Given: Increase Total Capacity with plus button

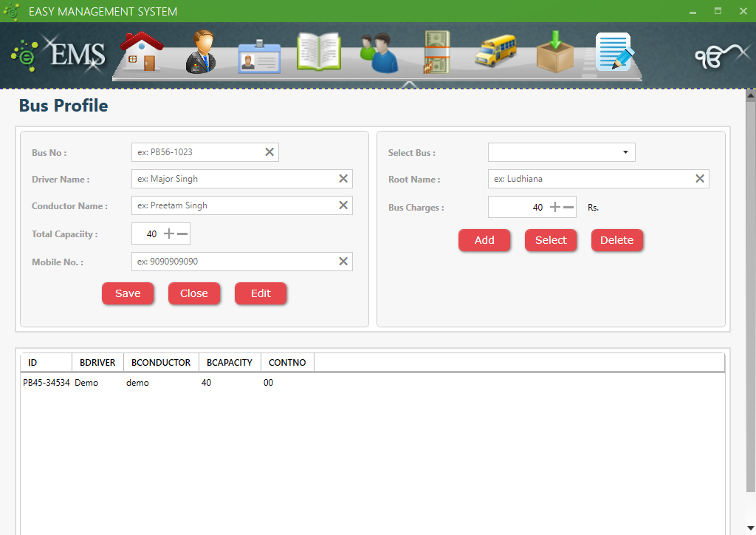Looking at the screenshot, I should [169, 234].
